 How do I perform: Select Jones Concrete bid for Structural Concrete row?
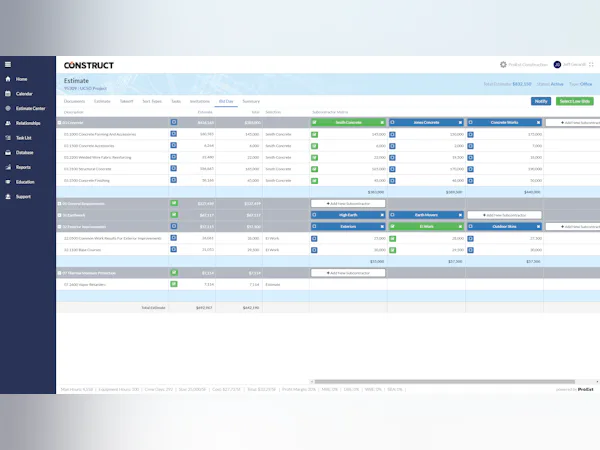[x=392, y=169]
